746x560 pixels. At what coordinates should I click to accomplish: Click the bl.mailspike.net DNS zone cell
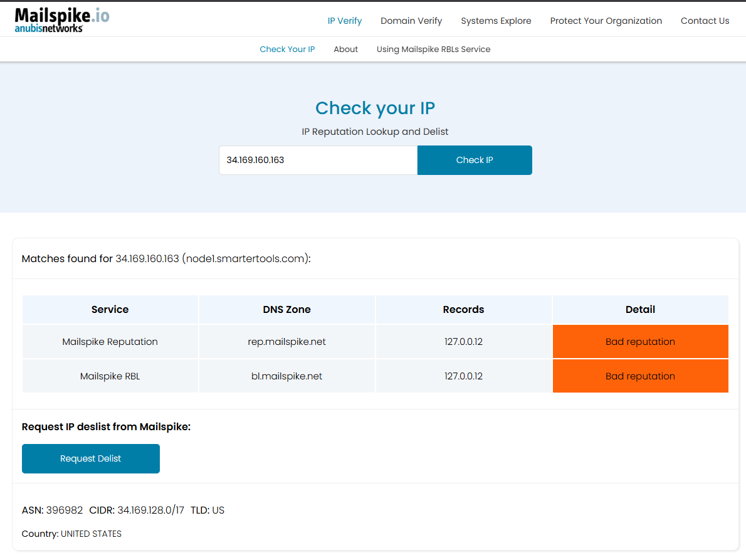point(286,376)
